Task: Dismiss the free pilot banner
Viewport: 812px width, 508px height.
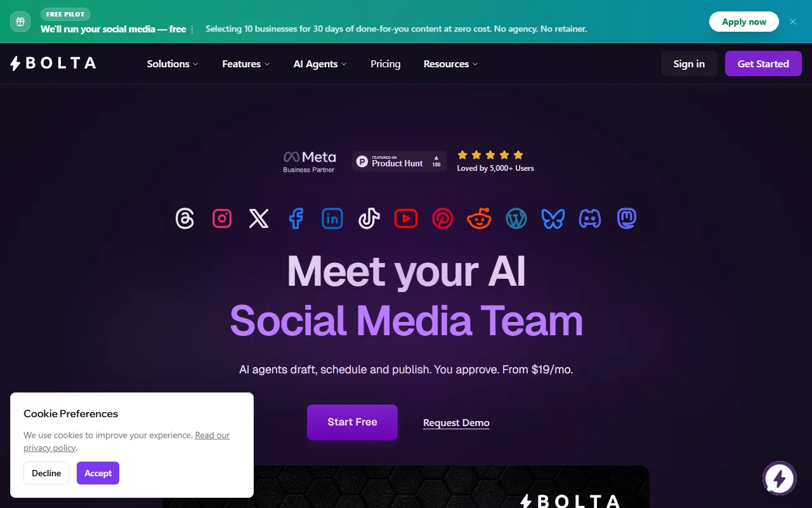Action: pyautogui.click(x=793, y=22)
